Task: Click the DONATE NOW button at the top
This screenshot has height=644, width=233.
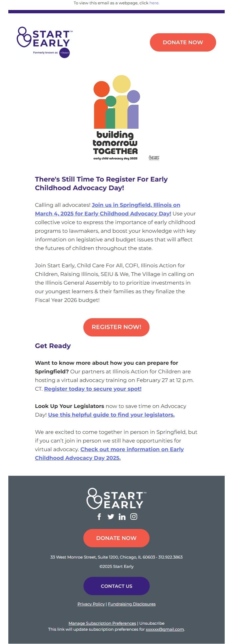Action: tap(183, 42)
